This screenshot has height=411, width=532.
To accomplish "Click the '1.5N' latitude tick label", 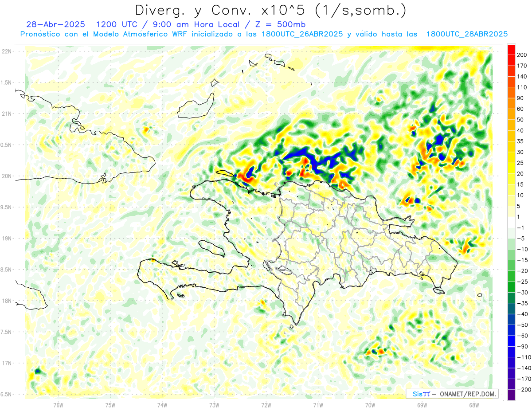I will pyautogui.click(x=7, y=82).
